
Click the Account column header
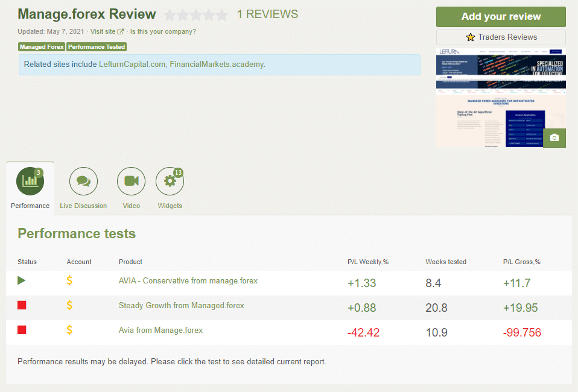pyautogui.click(x=79, y=262)
